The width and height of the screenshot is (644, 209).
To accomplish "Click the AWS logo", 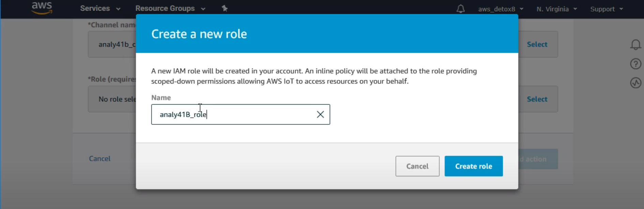I will [x=42, y=8].
